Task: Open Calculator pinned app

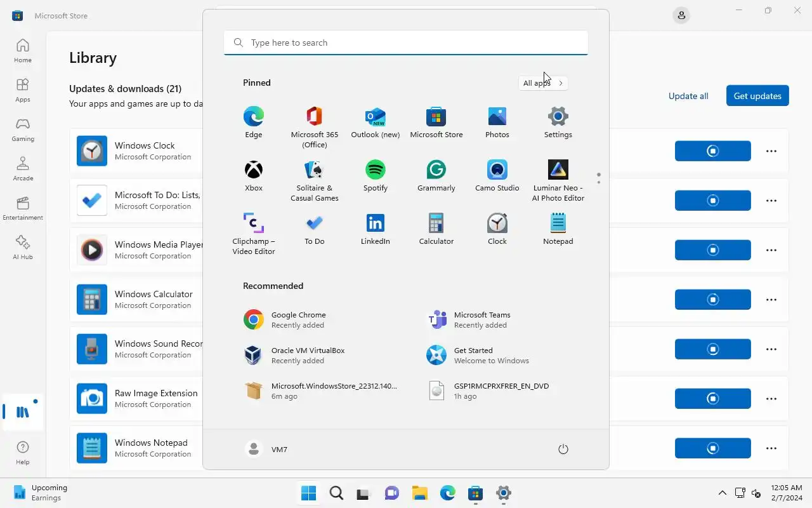Action: click(x=436, y=229)
